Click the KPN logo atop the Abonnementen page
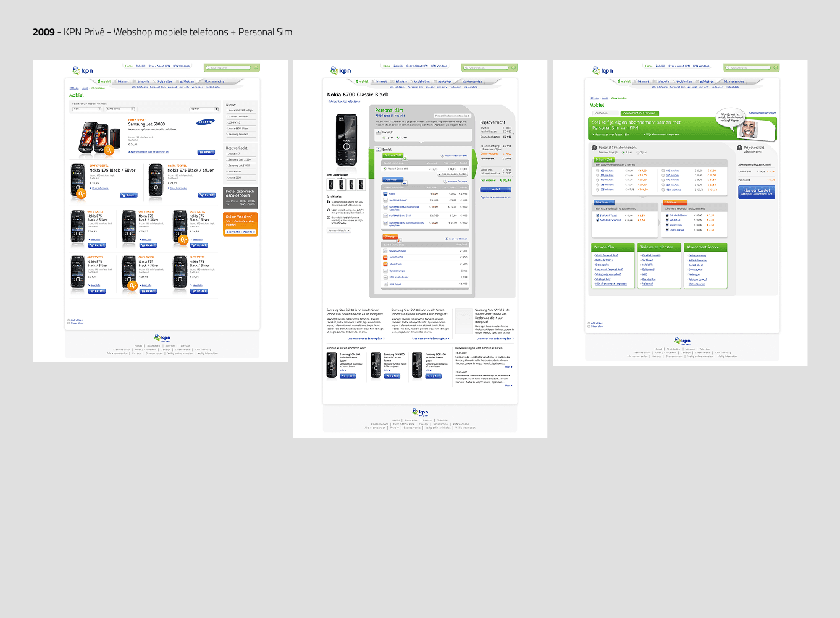 [603, 70]
